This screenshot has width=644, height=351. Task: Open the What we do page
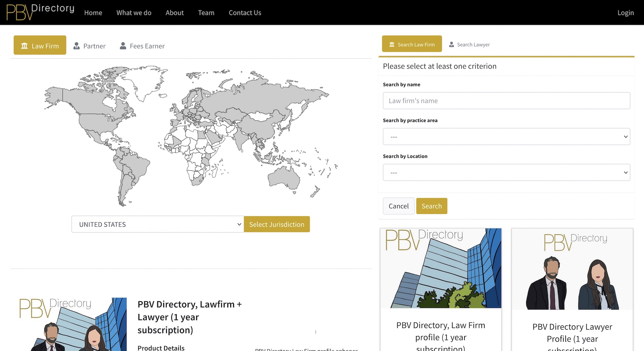(134, 13)
